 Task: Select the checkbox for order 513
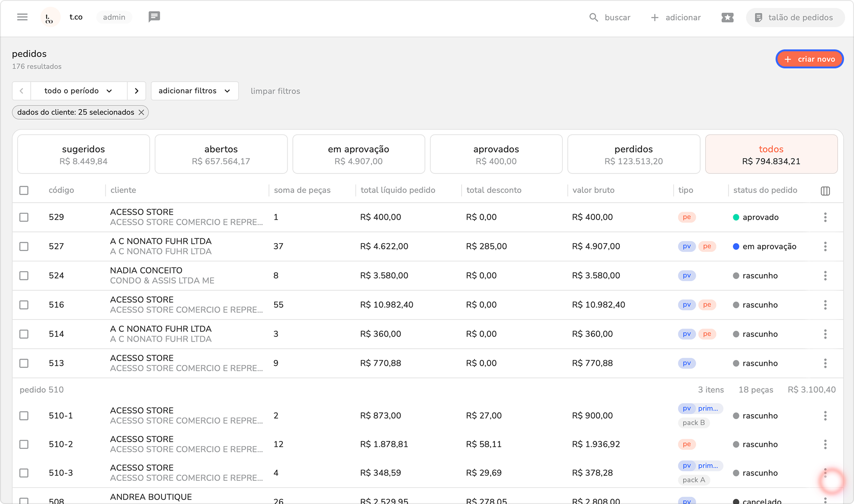coord(24,363)
